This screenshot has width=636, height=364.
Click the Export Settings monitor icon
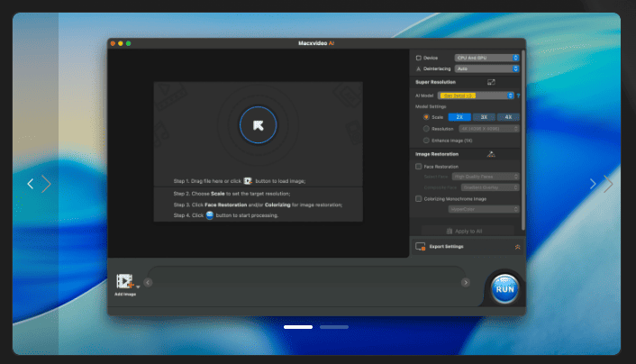[x=420, y=247]
